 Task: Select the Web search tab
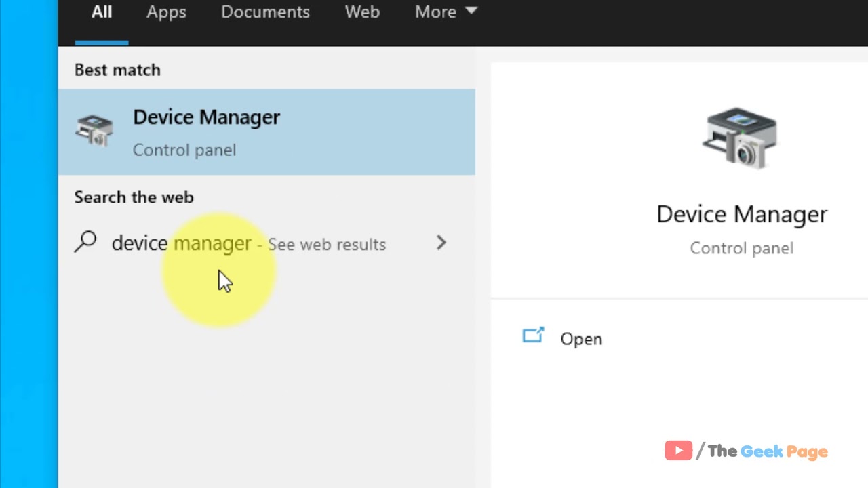click(x=362, y=12)
